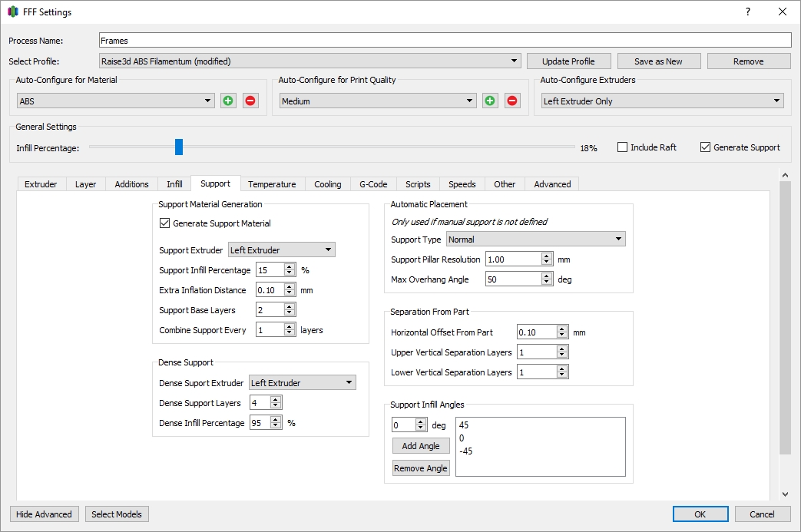Click the red minus beside Medium quality
The image size is (801, 532).
[511, 100]
